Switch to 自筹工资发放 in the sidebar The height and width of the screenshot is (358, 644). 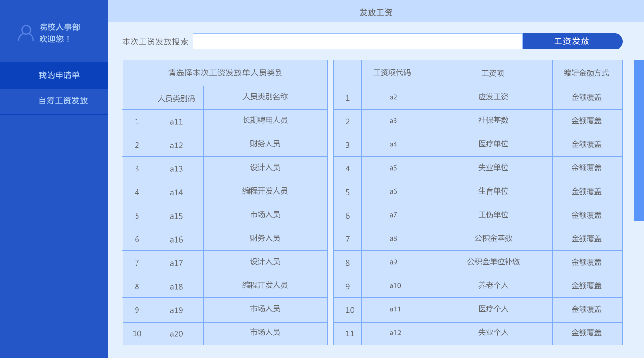click(63, 101)
